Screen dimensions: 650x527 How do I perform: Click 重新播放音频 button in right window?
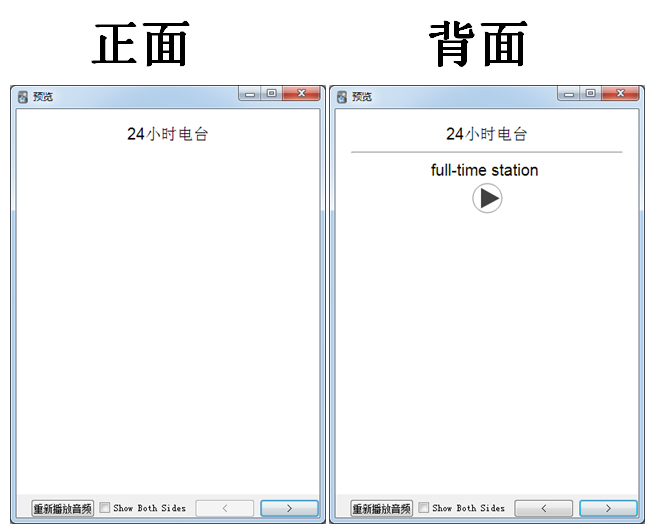tap(381, 508)
